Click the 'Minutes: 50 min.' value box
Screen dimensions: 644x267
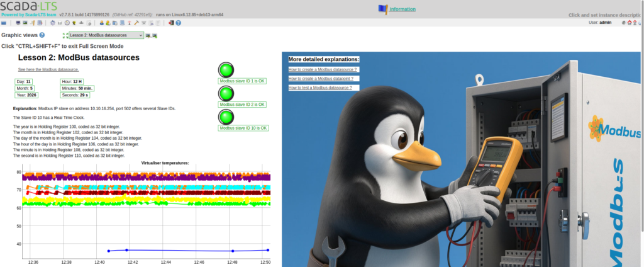(77, 88)
